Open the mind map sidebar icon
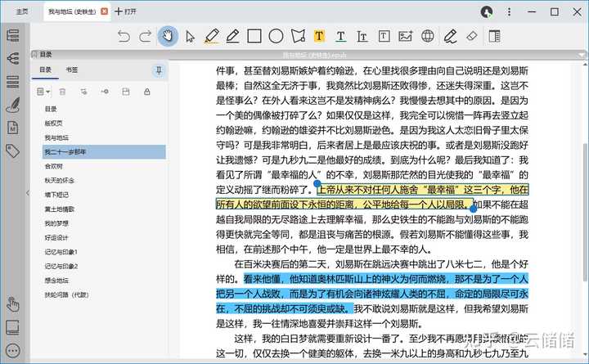This screenshot has height=364, width=589. point(13,58)
